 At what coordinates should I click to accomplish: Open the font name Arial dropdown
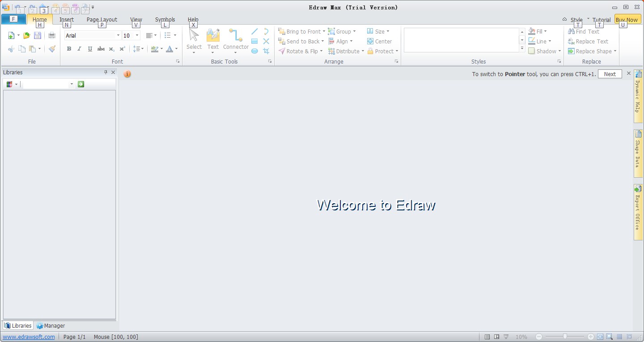pos(118,35)
